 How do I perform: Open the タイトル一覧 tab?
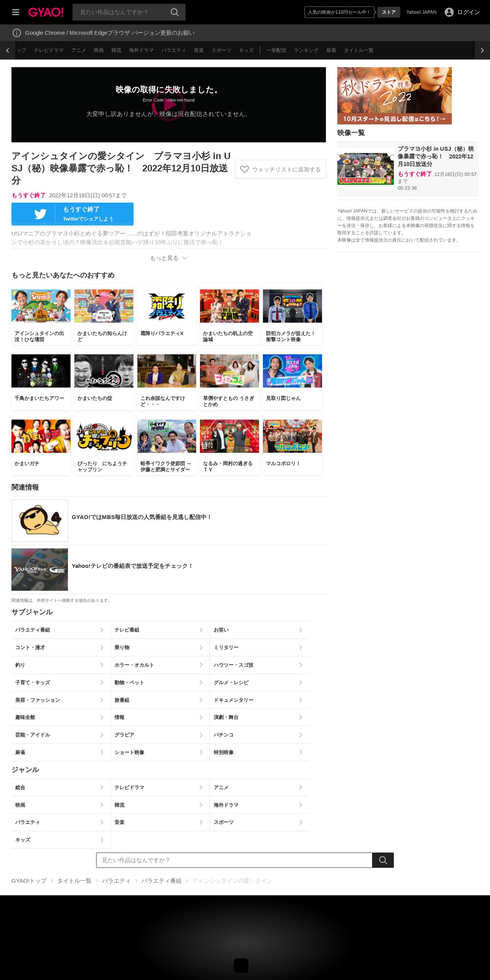pyautogui.click(x=359, y=50)
